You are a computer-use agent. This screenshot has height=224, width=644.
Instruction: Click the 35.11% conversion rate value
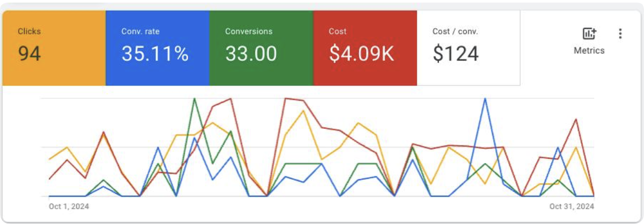(x=155, y=53)
